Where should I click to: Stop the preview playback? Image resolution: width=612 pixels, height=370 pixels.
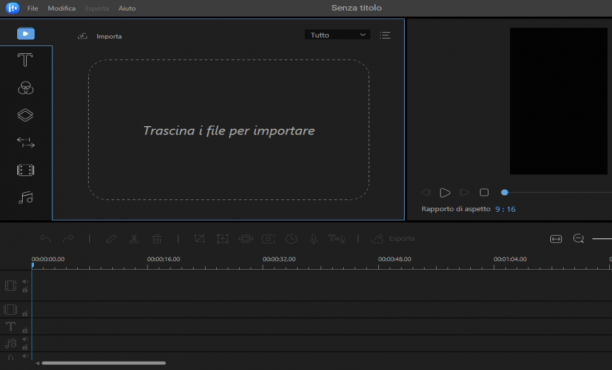[x=484, y=192]
